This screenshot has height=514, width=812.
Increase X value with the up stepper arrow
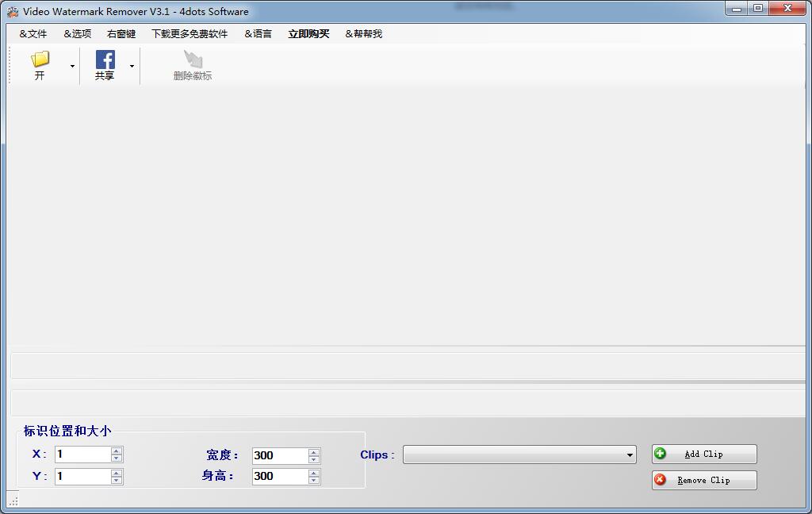coord(116,451)
